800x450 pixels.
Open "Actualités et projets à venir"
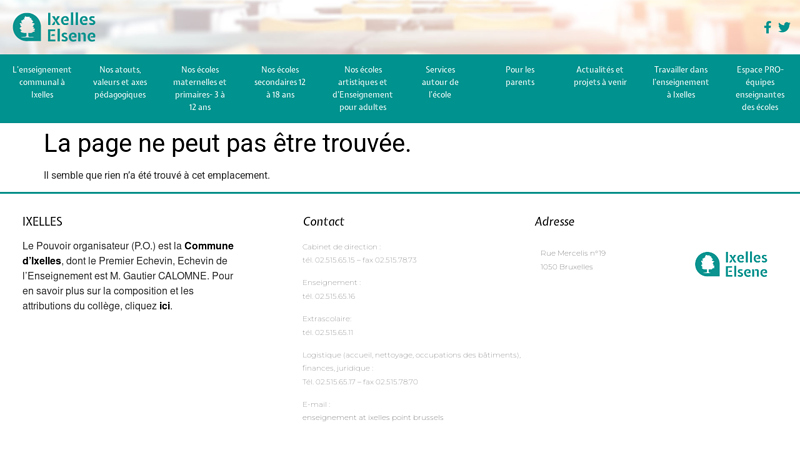[600, 76]
